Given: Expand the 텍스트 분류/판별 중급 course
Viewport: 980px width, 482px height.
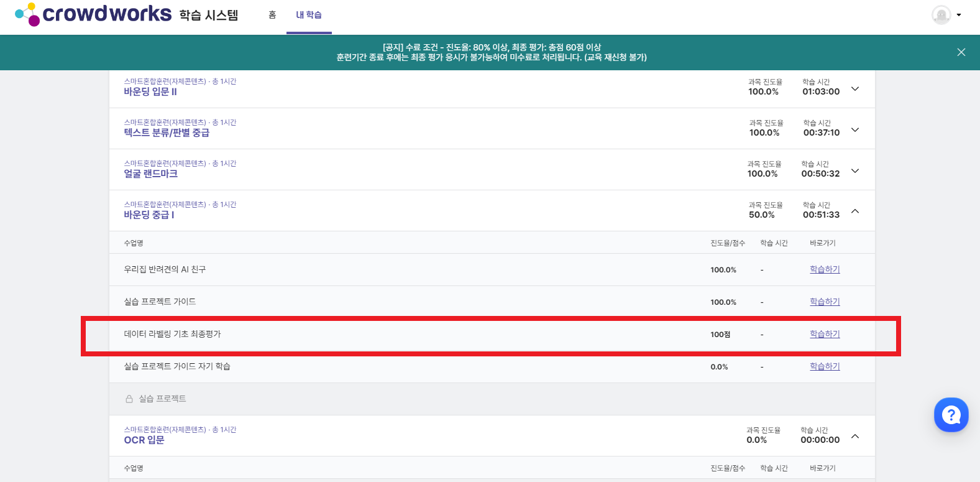Looking at the screenshot, I should [855, 129].
